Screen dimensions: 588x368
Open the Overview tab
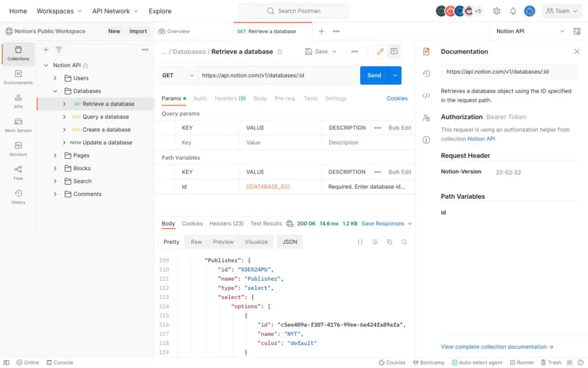[x=174, y=31]
